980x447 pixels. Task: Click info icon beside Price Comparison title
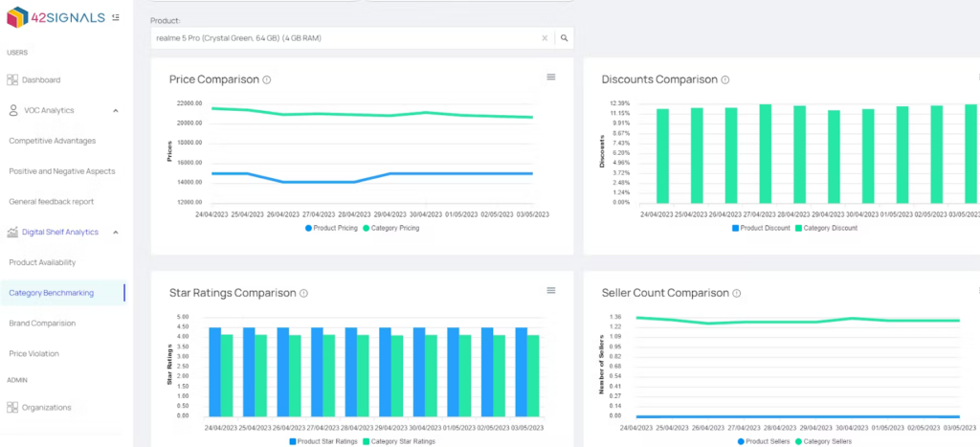[267, 80]
